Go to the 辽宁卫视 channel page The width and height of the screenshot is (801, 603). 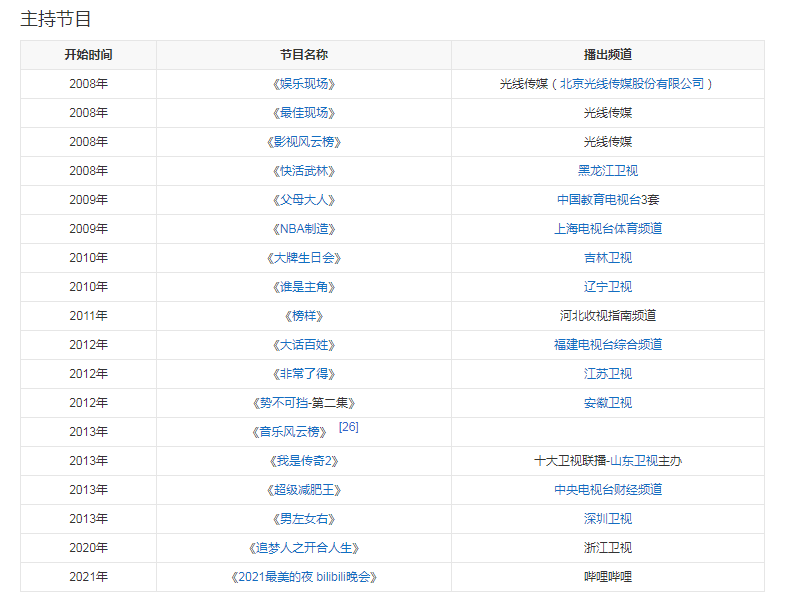click(607, 287)
